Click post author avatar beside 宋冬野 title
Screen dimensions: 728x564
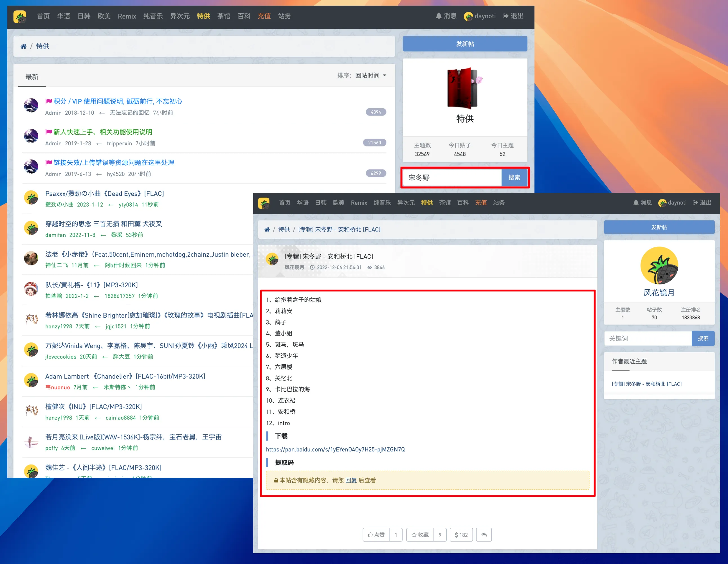pyautogui.click(x=272, y=259)
